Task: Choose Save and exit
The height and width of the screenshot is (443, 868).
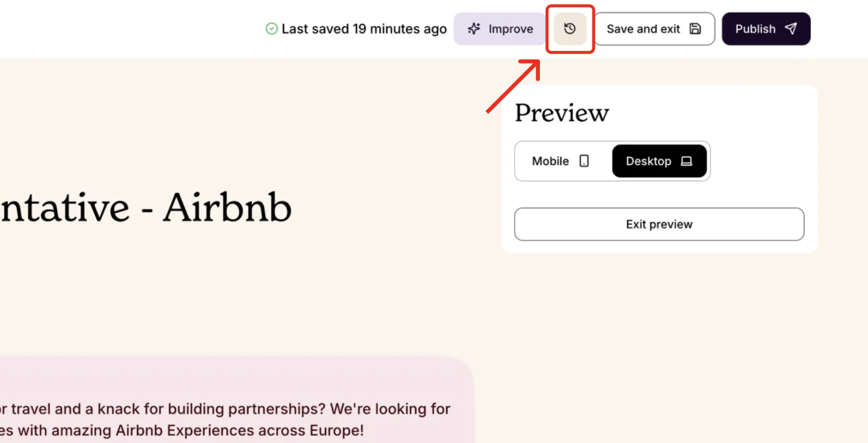Action: [654, 29]
